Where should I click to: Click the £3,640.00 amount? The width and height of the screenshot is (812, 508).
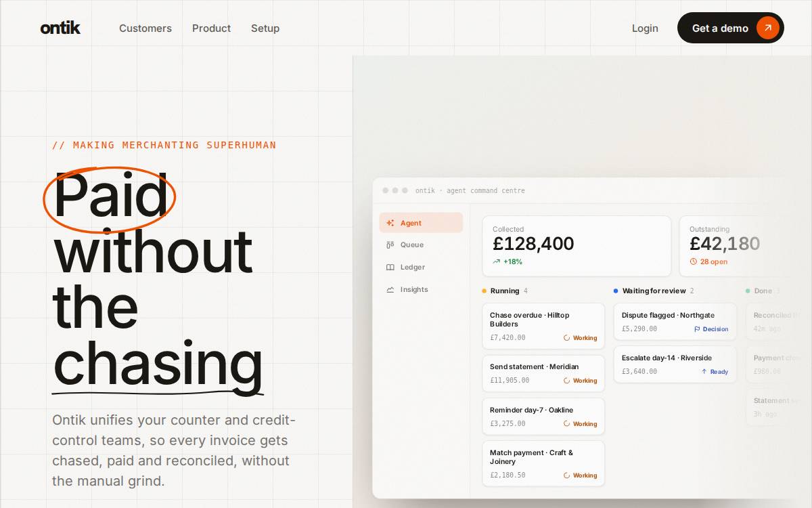(639, 372)
